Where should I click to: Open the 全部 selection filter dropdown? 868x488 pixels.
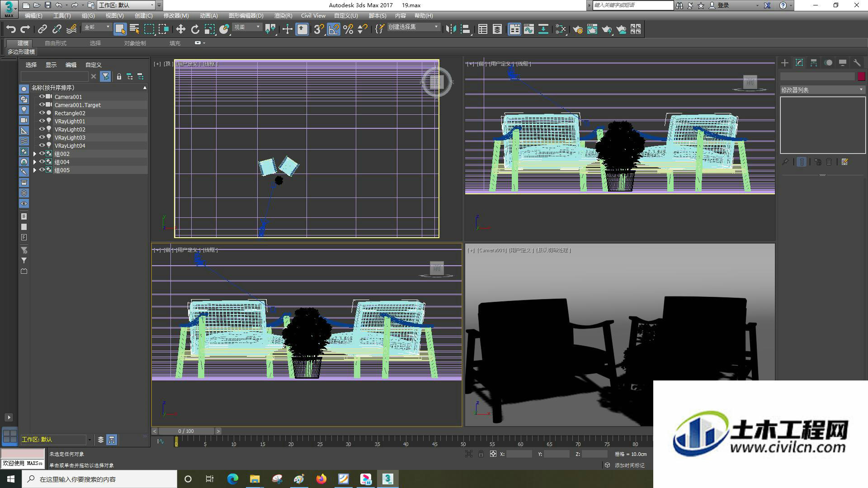[x=97, y=27]
